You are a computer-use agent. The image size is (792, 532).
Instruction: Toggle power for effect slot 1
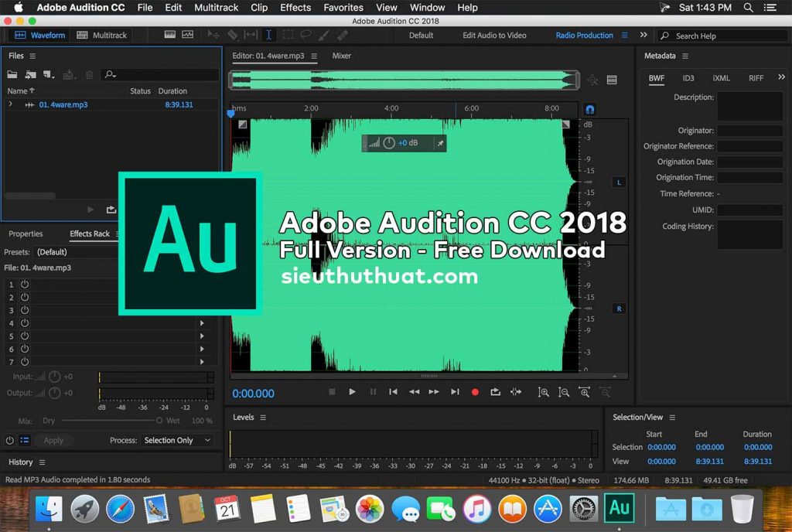coord(24,284)
